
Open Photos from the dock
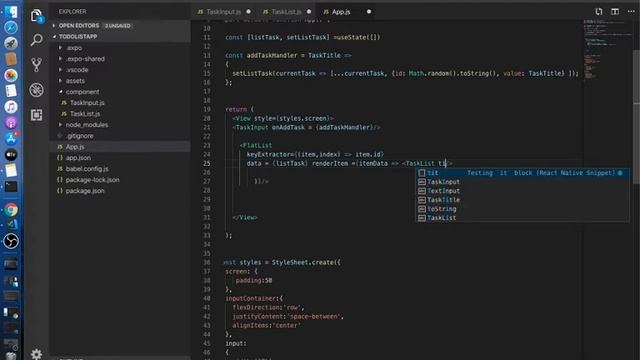[x=11, y=75]
